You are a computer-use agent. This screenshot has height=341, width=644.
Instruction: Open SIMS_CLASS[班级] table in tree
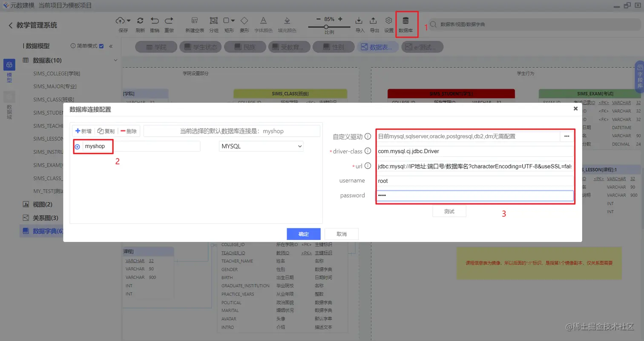click(54, 100)
